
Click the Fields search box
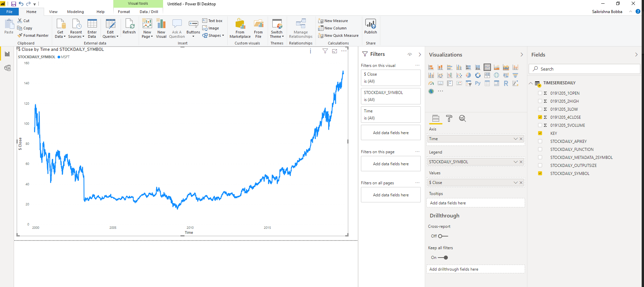(585, 69)
